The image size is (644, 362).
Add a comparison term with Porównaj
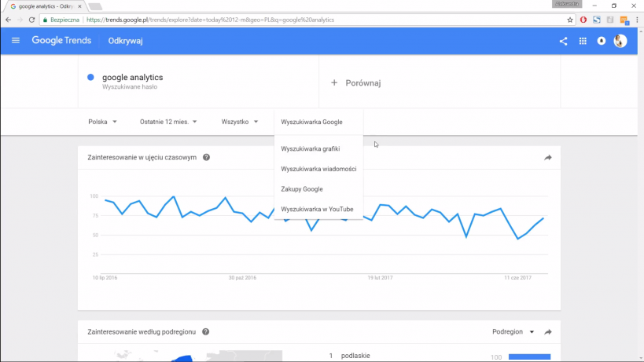(355, 83)
